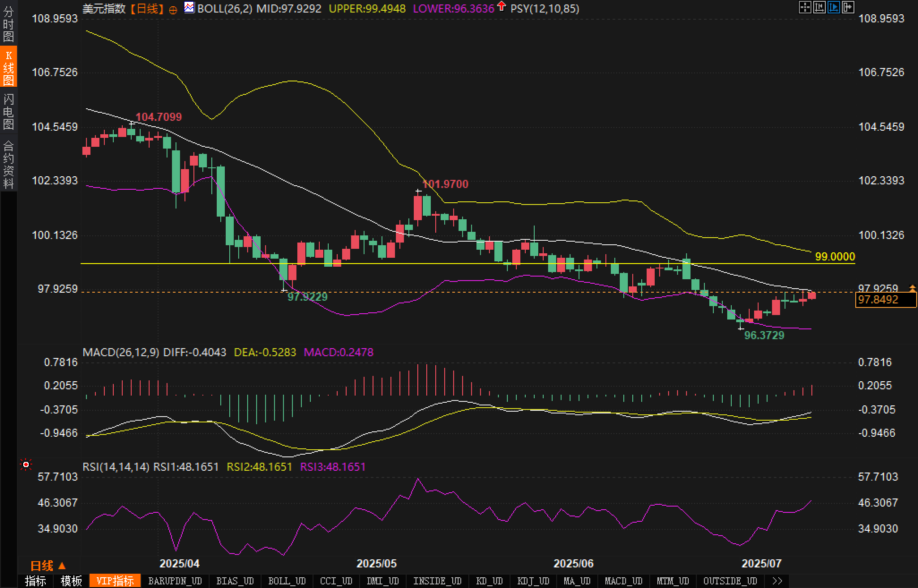Click the orange arrow beside 97.9259 on right axis
This screenshot has height=588, width=918.
tap(912, 288)
